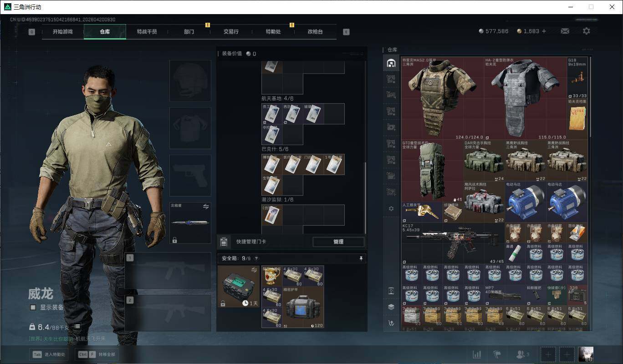Click the swap arrows on the 北极星 slot

point(206,207)
